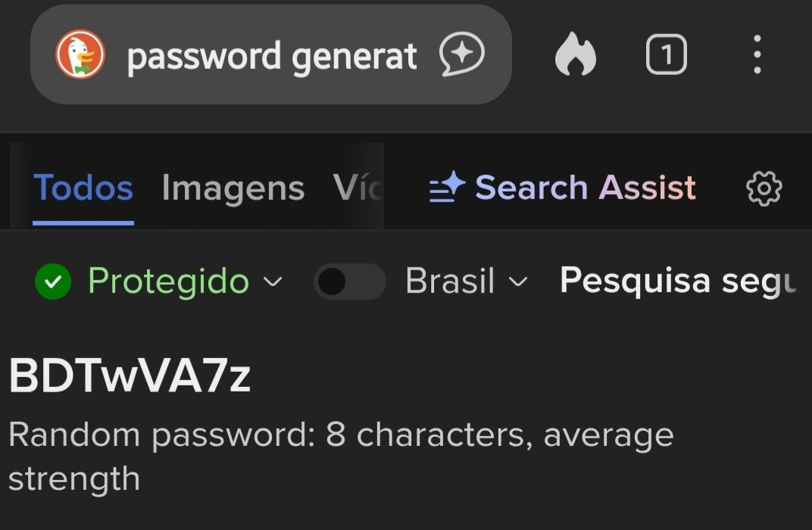This screenshot has width=812, height=530.
Task: Open search settings gear icon
Action: pyautogui.click(x=764, y=188)
